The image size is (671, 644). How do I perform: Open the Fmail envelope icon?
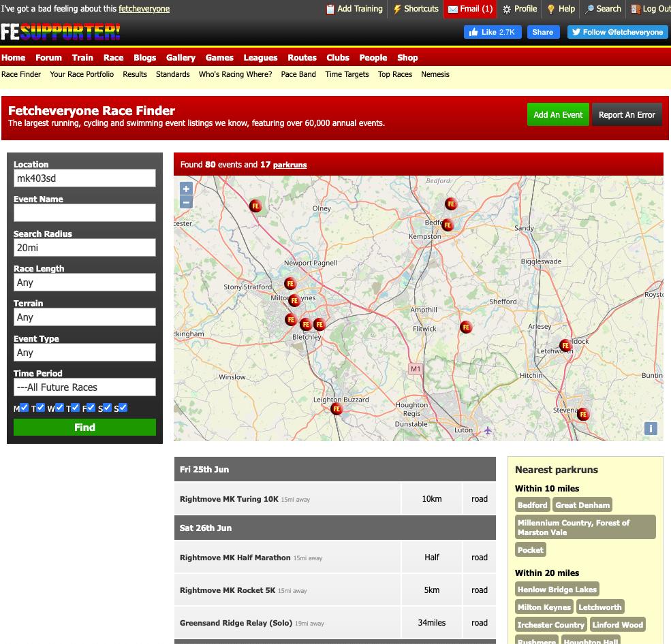click(452, 9)
